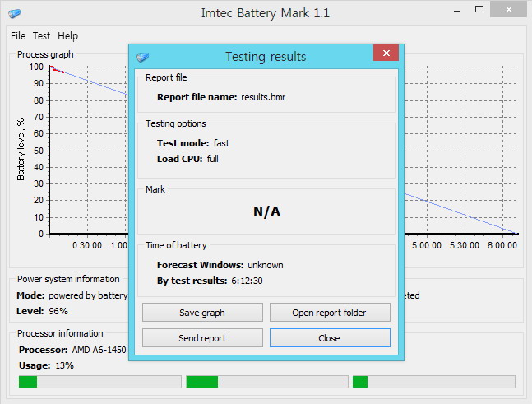Click the Send report button
Screen dimensions: 532x404
(202, 338)
